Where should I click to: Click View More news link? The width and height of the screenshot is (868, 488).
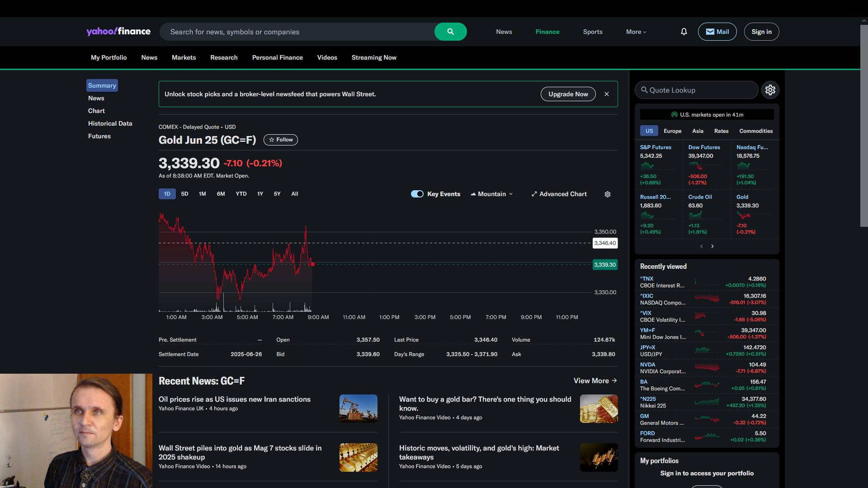point(595,380)
